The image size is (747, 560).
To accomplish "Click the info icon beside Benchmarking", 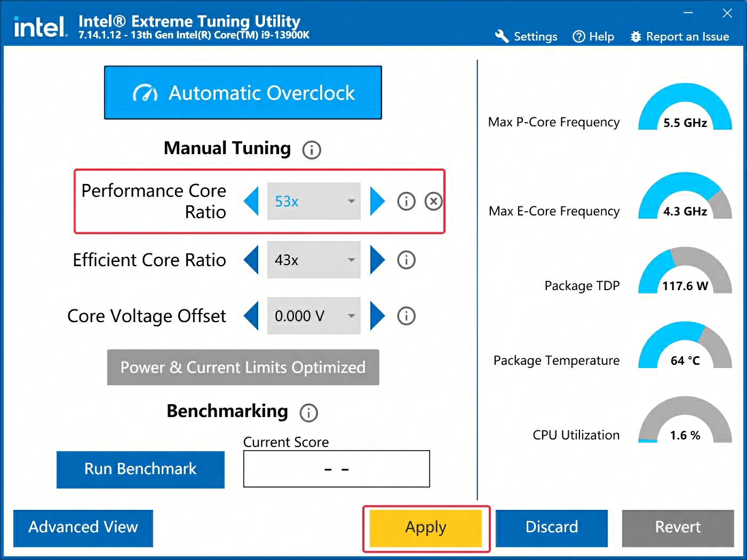I will (x=308, y=413).
